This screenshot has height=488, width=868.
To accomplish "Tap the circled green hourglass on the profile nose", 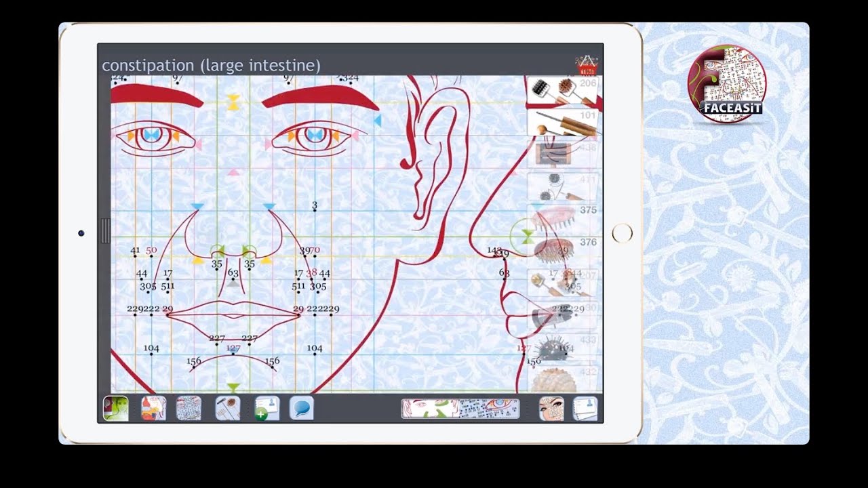I will [x=527, y=236].
